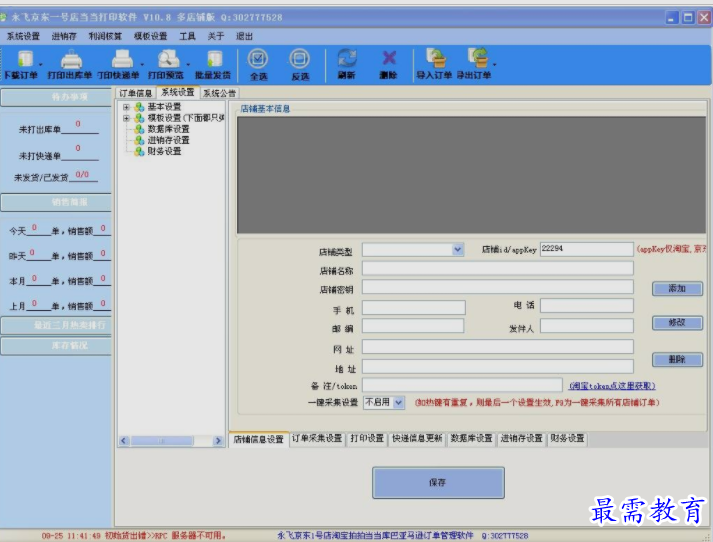Open the 进销存 menu
713x542 pixels.
(x=64, y=36)
